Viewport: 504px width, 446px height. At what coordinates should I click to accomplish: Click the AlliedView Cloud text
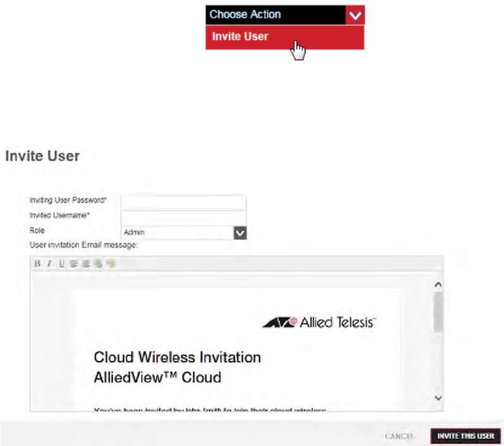click(157, 377)
